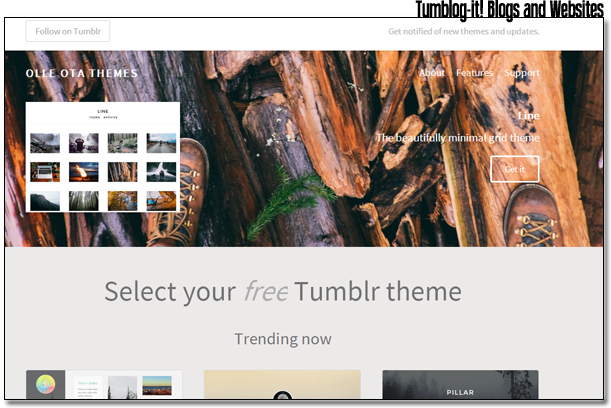Open the theme card with circular gradient avatar
Screen dimensions: 611x408
(104, 385)
